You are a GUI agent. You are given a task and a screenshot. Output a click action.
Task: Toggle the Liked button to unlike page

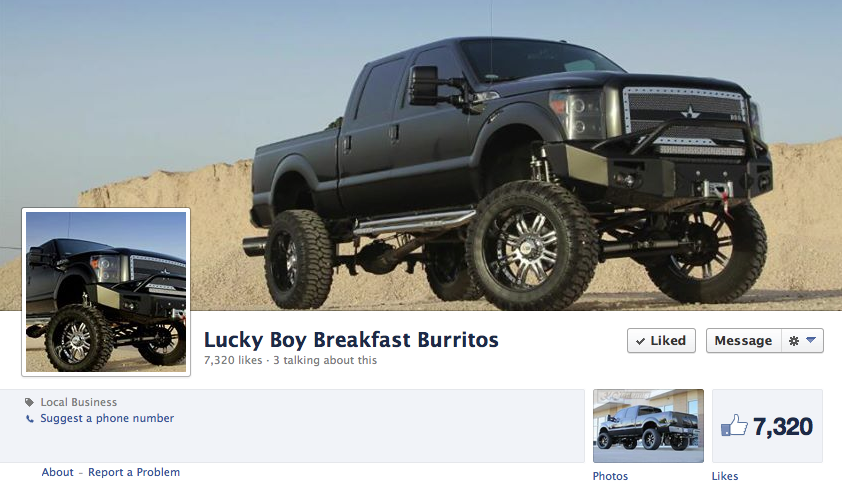tap(661, 340)
